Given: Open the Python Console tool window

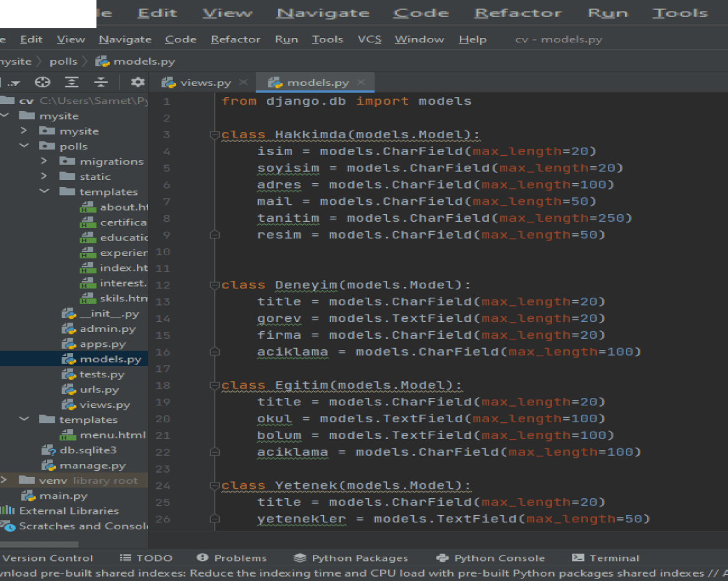Looking at the screenshot, I should (491, 558).
